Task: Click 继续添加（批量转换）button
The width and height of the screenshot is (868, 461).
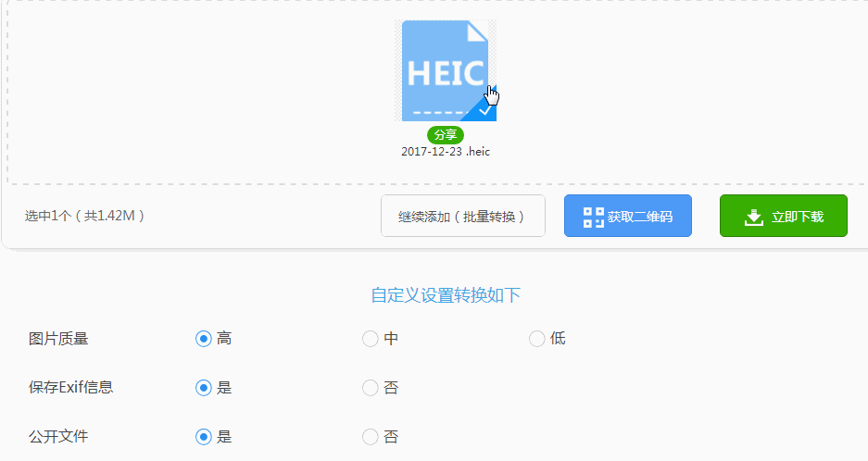Action: (463, 216)
